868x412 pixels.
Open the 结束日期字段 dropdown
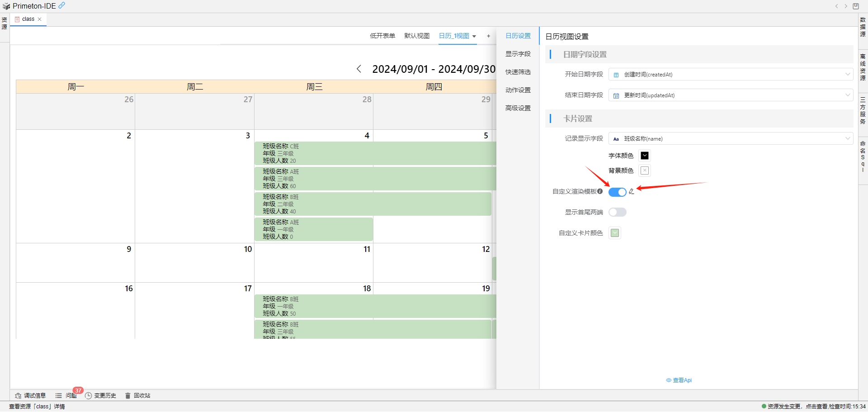[x=848, y=95]
